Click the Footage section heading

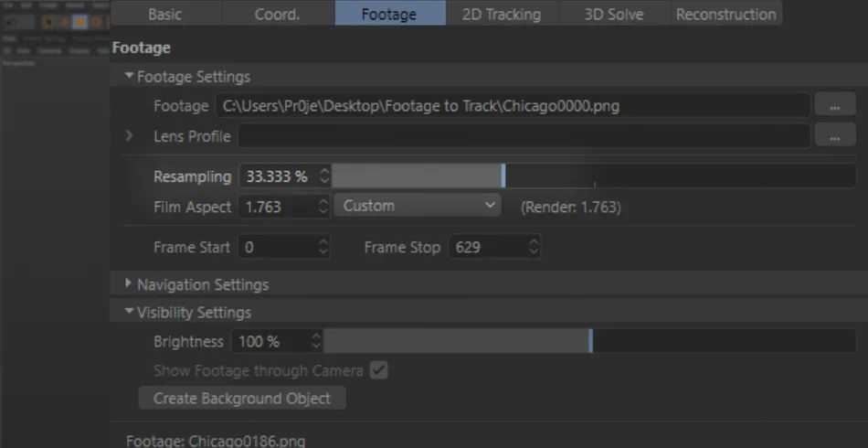pos(141,48)
